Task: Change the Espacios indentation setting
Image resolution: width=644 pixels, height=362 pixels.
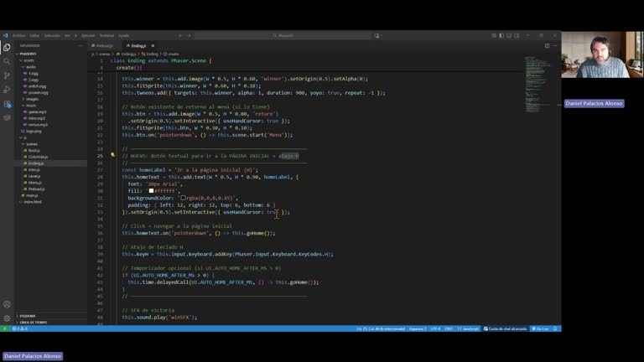Action: pos(418,328)
